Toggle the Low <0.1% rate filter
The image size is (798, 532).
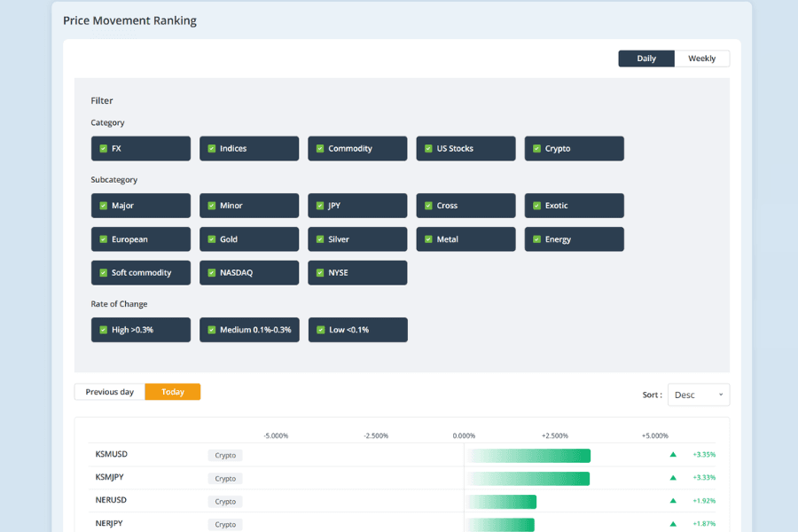click(358, 330)
